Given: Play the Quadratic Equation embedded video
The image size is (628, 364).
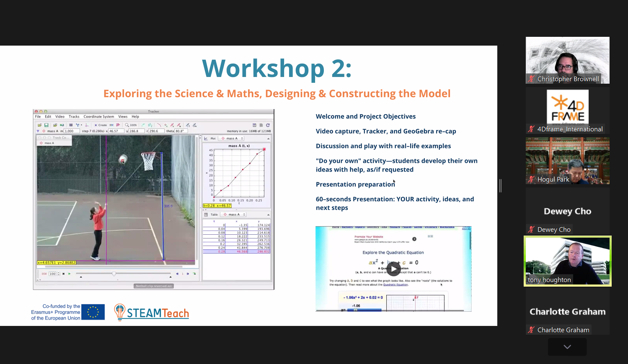Looking at the screenshot, I should [393, 269].
